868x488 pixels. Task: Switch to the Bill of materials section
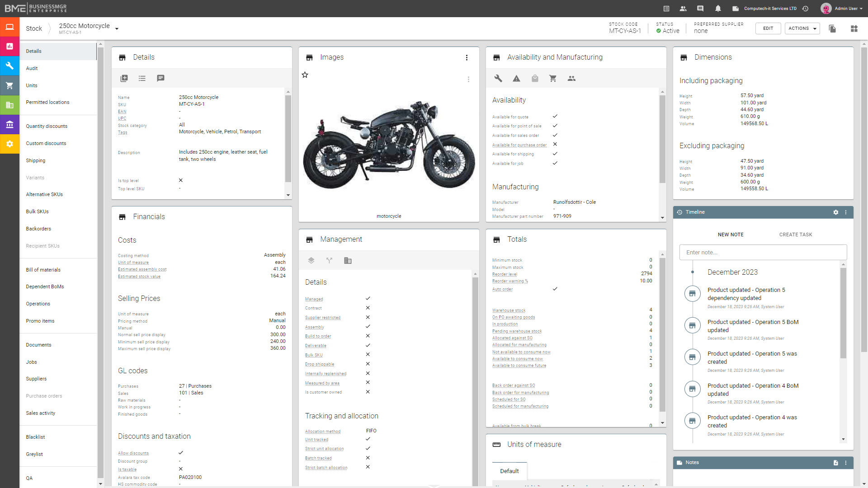pyautogui.click(x=43, y=270)
